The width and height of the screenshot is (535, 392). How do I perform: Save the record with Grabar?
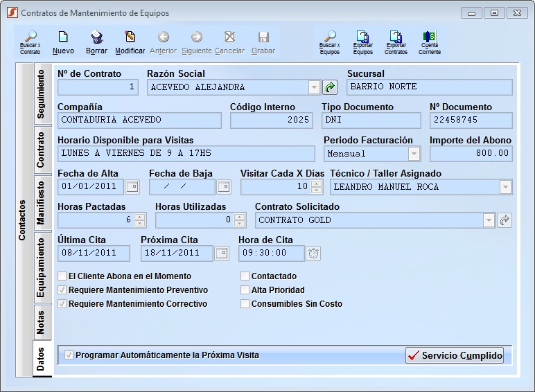pyautogui.click(x=263, y=42)
